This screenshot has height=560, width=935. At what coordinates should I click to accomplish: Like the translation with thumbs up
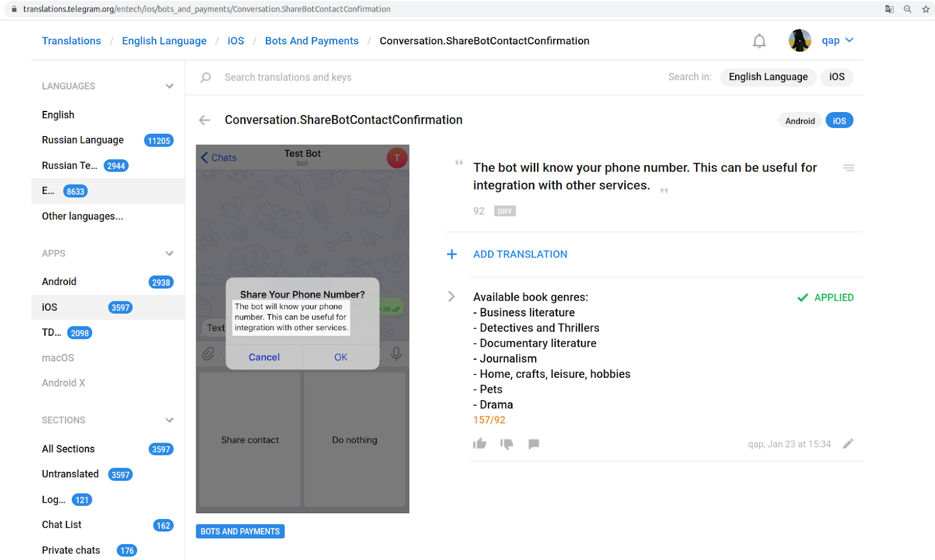coord(480,444)
